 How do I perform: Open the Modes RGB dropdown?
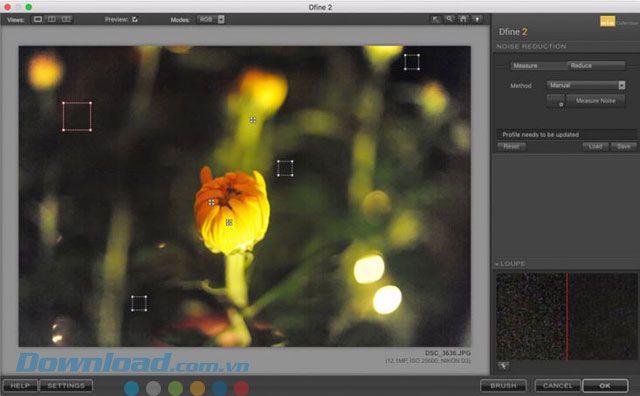[x=211, y=19]
